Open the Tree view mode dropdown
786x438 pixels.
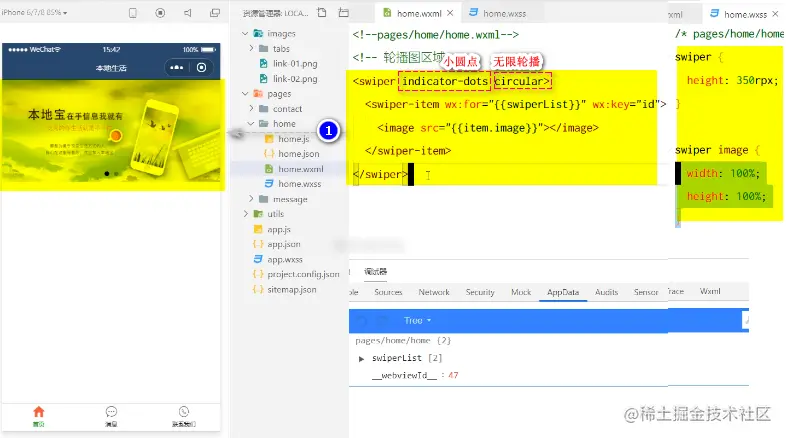click(x=418, y=320)
